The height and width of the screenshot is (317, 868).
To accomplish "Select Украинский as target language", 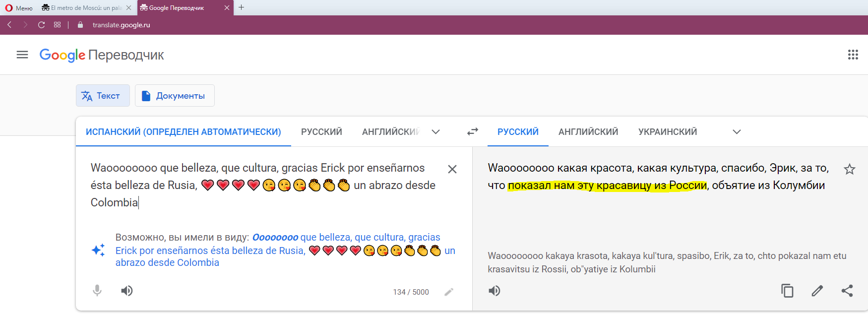I will [668, 132].
